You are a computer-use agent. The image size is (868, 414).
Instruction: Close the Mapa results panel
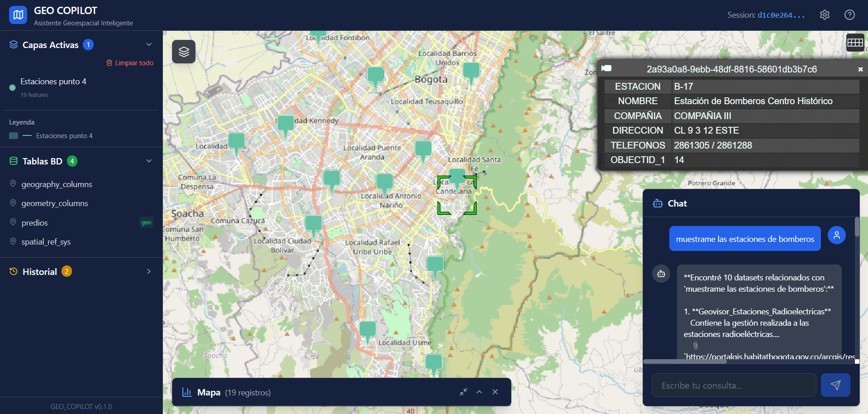pos(495,392)
